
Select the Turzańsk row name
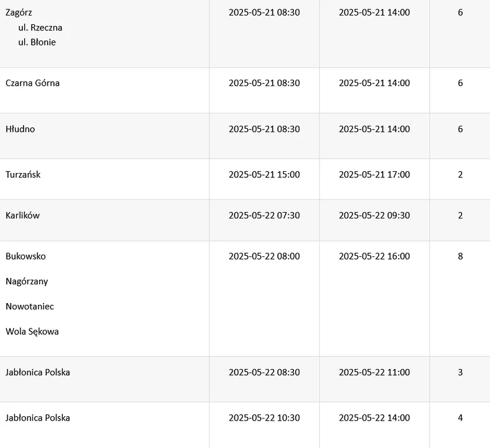(x=23, y=174)
